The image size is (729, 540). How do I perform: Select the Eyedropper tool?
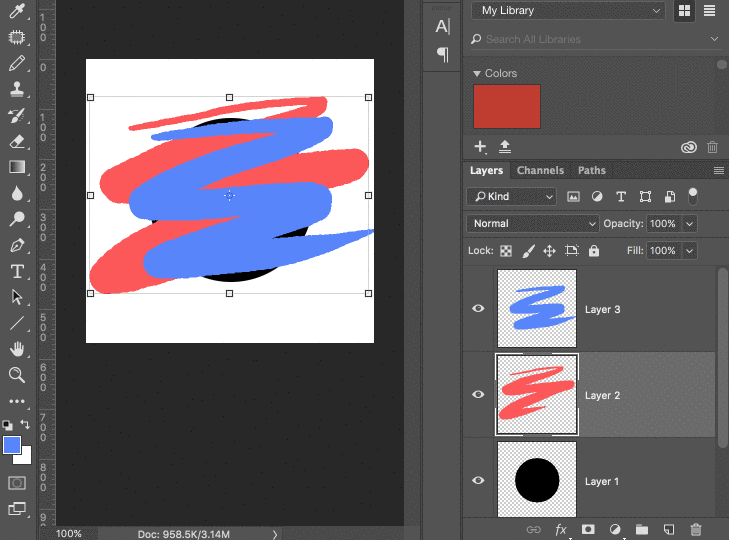(17, 11)
